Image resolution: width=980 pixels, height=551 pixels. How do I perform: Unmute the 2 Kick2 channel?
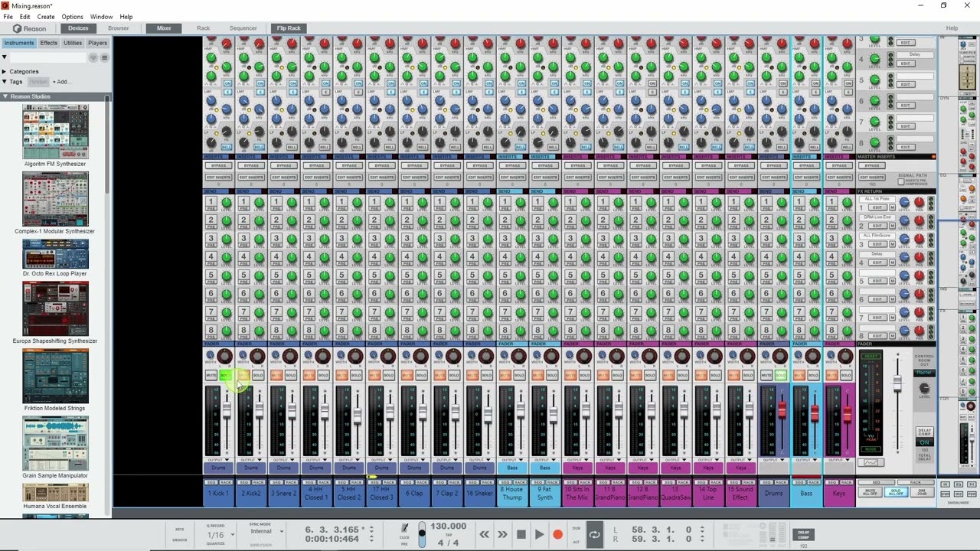click(243, 375)
